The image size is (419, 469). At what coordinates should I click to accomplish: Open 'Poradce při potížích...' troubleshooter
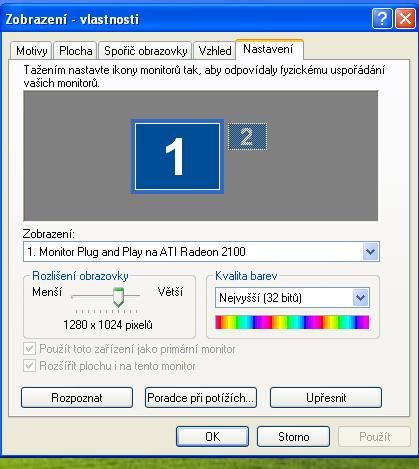click(201, 398)
